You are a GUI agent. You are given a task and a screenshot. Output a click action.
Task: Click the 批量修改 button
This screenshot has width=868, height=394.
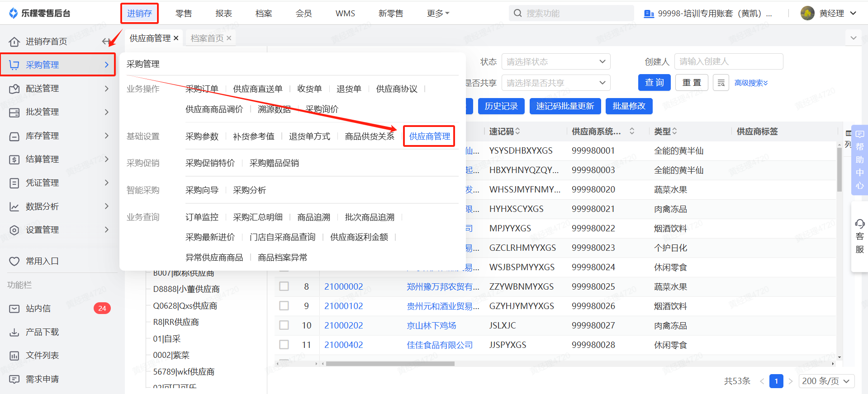(x=629, y=106)
